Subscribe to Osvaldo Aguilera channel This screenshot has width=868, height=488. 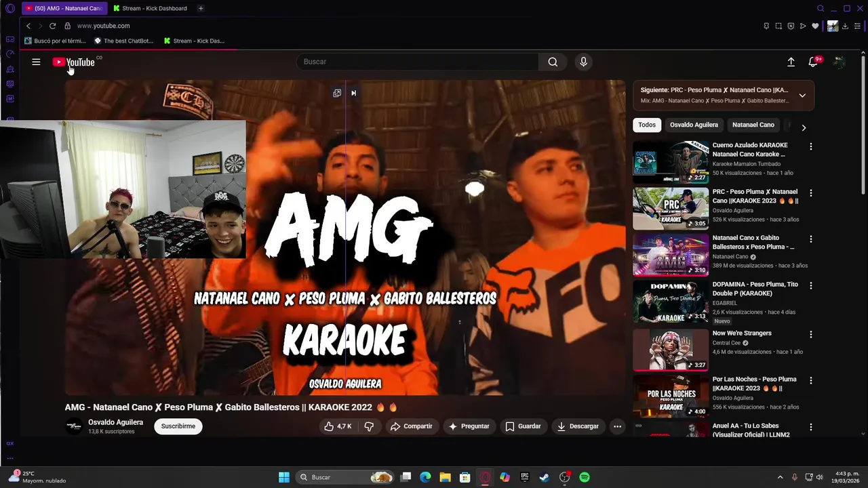pyautogui.click(x=178, y=426)
